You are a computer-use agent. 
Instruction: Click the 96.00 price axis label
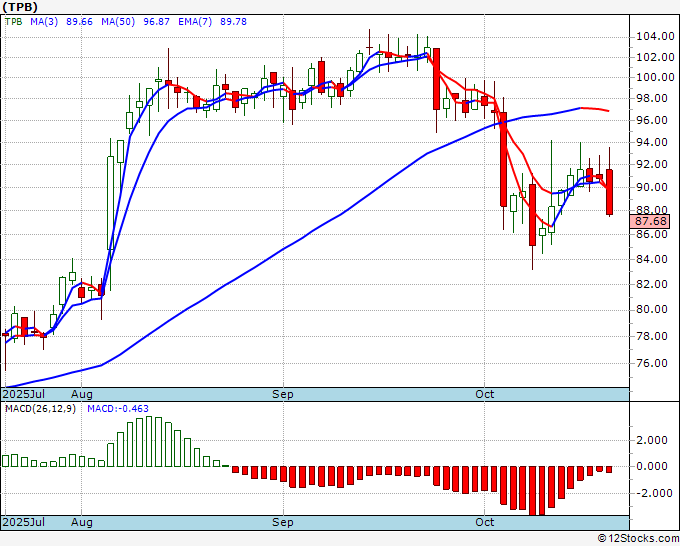tap(652, 120)
